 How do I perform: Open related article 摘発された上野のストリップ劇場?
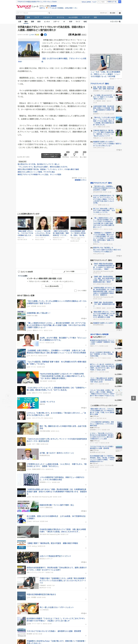36,172
